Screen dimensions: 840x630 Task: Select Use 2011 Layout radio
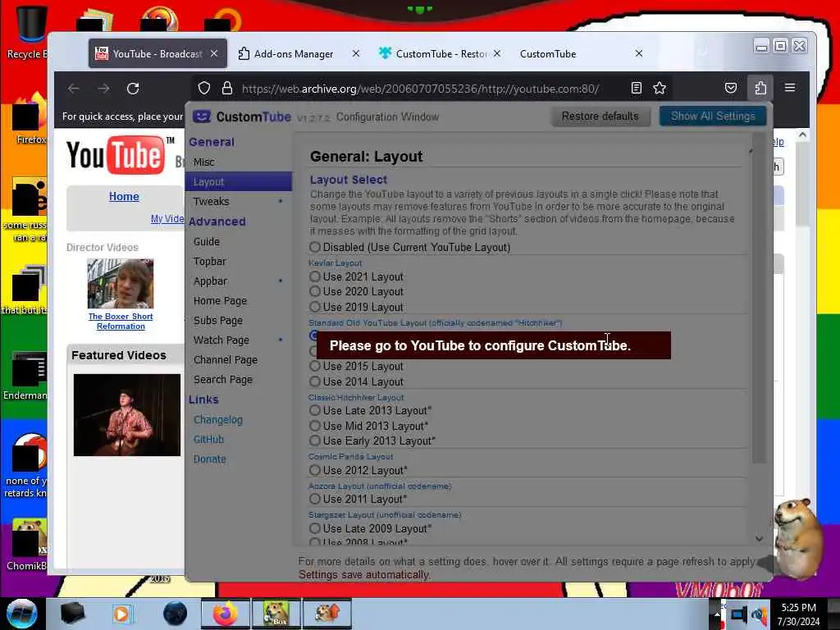(314, 499)
